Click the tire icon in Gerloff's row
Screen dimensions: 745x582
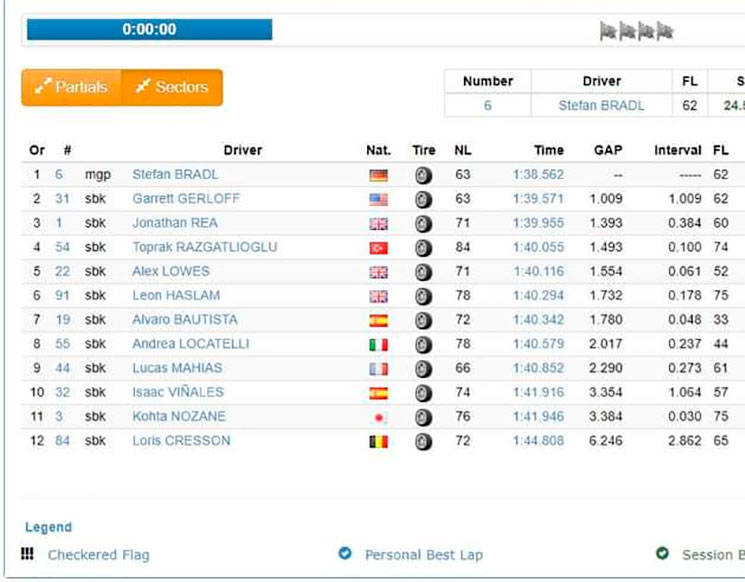click(x=424, y=199)
